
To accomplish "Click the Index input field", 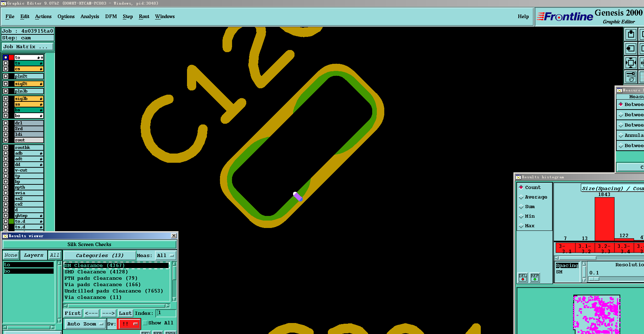I will pyautogui.click(x=166, y=313).
